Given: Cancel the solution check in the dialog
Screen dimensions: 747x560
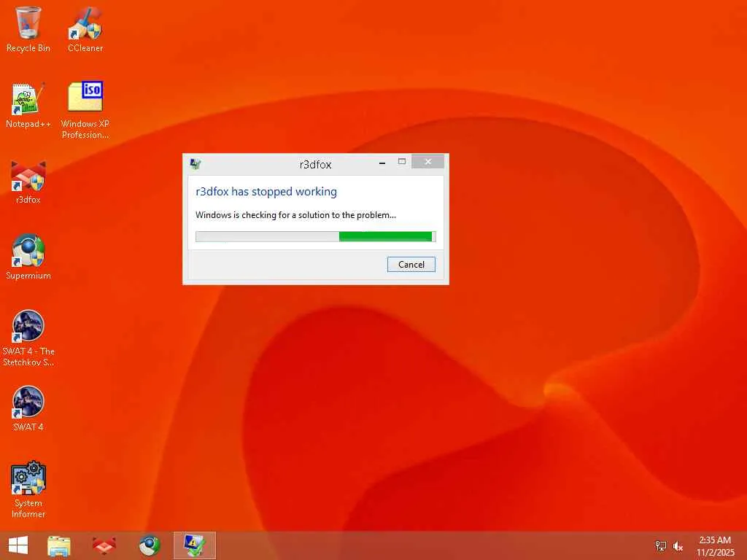Looking at the screenshot, I should 411,264.
